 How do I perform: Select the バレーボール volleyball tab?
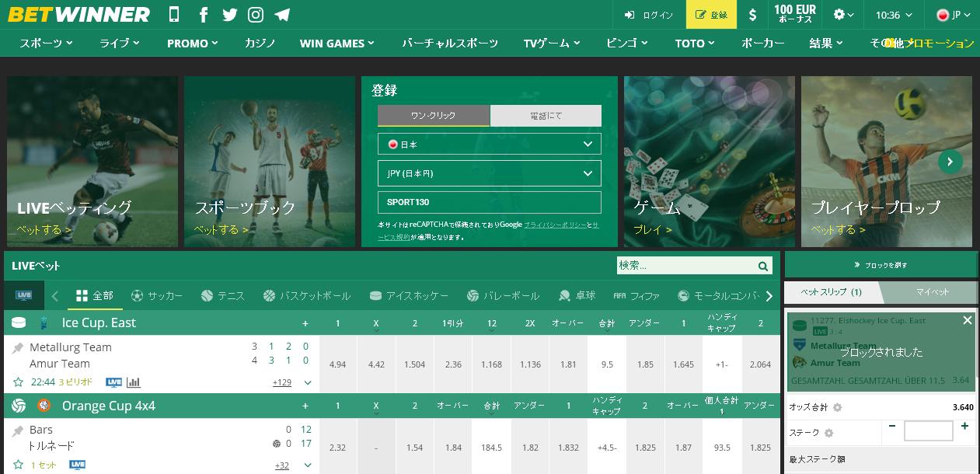pos(503,295)
